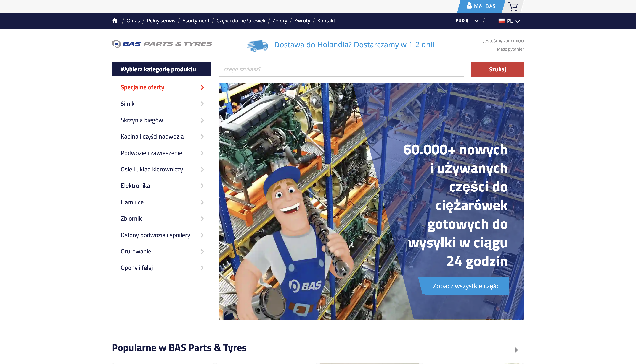Click Popularne w BAS Parts & Tyres heading

point(179,348)
